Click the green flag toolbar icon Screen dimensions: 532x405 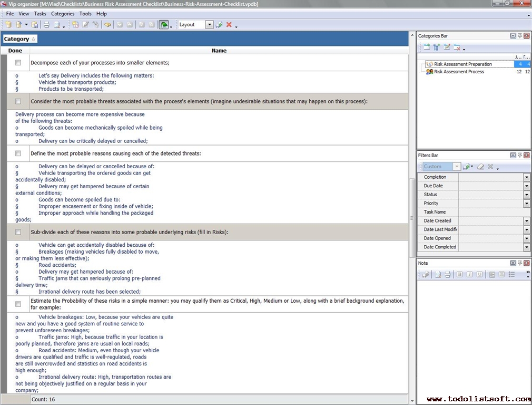pyautogui.click(x=164, y=25)
